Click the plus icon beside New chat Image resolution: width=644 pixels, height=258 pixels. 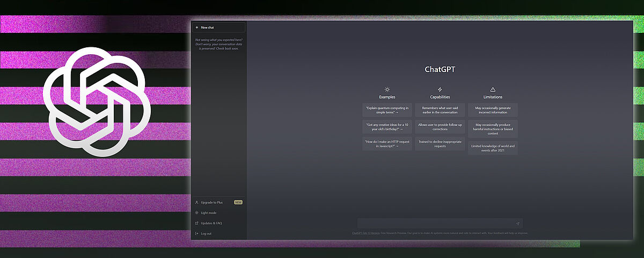pyautogui.click(x=197, y=27)
